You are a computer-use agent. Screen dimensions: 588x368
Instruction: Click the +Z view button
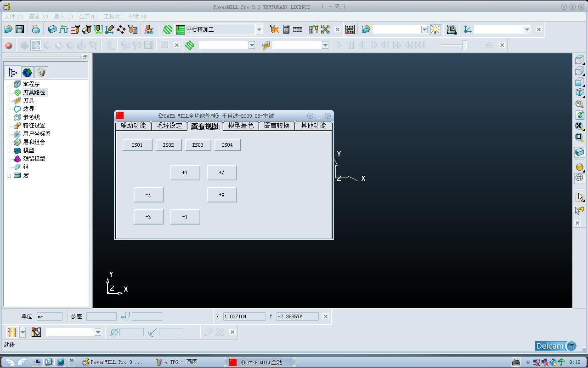pyautogui.click(x=222, y=172)
